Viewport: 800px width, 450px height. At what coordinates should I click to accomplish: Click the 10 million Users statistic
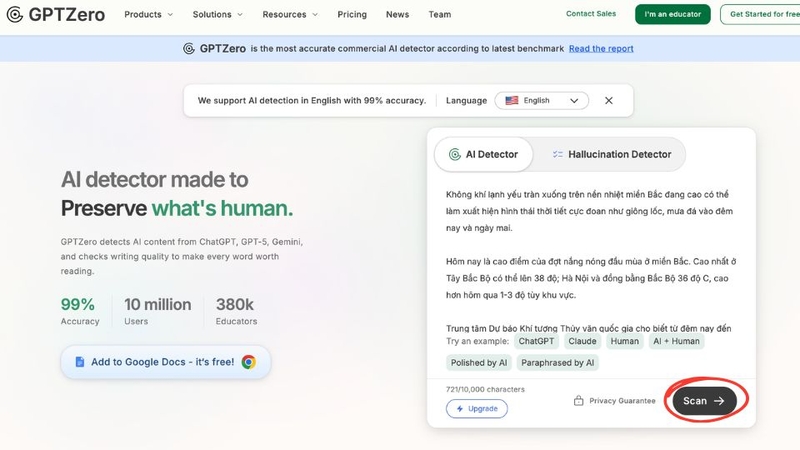coord(158,311)
